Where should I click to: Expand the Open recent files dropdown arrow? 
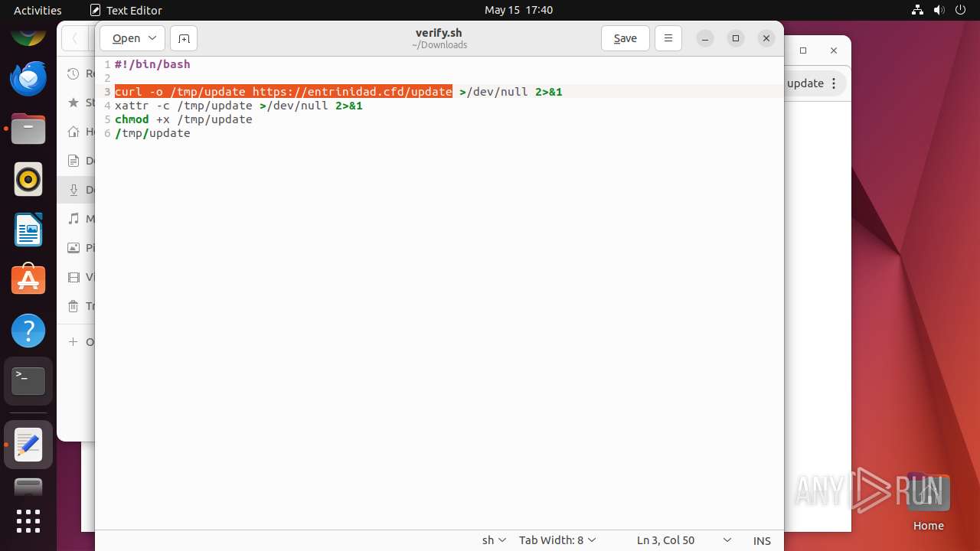pos(152,38)
